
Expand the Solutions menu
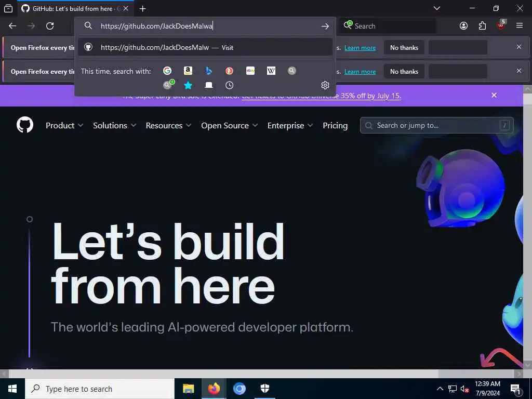115,126
